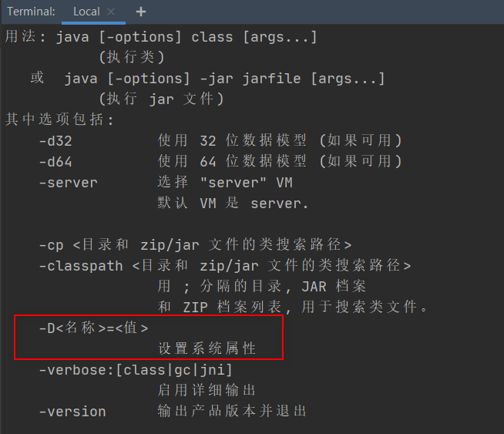The image size is (504, 434).
Task: Click the '设置系统属性' description
Action: (x=207, y=348)
